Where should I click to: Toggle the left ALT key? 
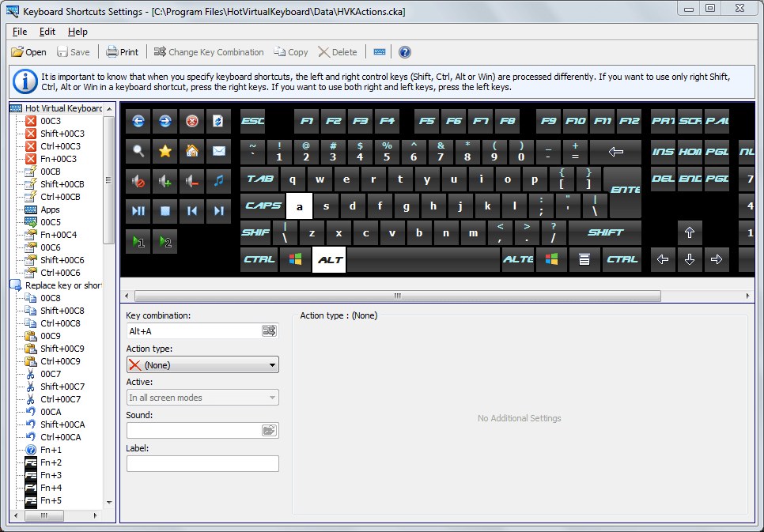(329, 259)
